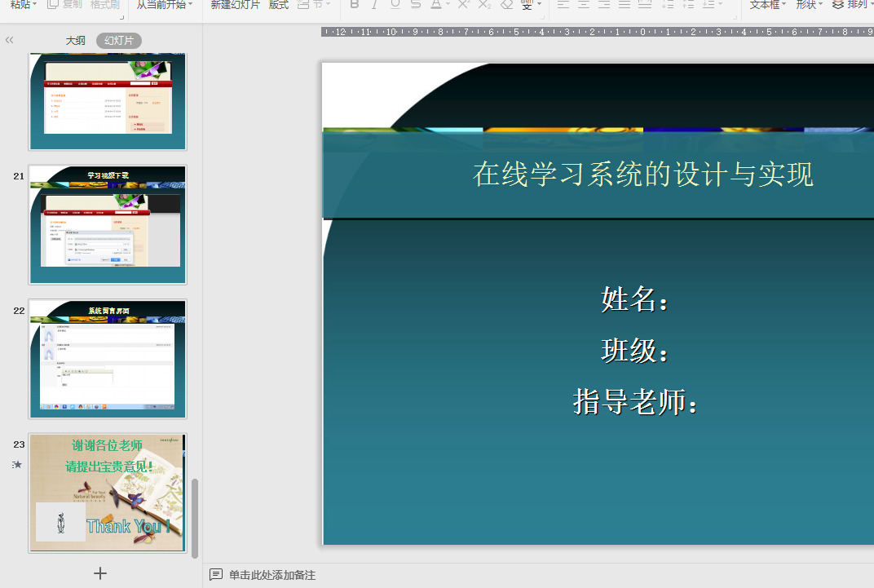The image size is (874, 588).
Task: Expand the font color dropdown arrow
Action: coord(448,4)
